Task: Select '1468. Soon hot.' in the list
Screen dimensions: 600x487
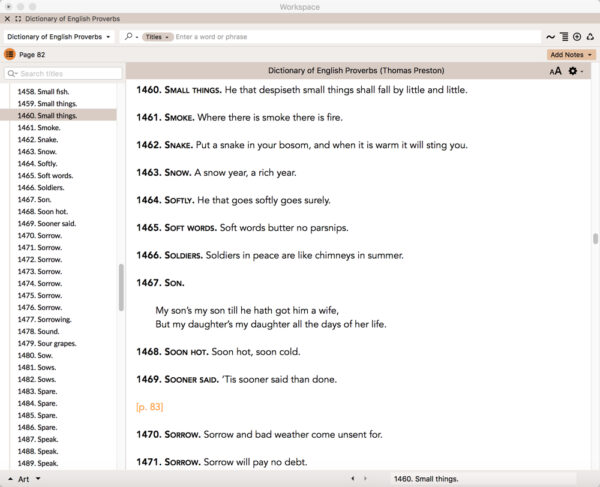Action: [x=42, y=212]
